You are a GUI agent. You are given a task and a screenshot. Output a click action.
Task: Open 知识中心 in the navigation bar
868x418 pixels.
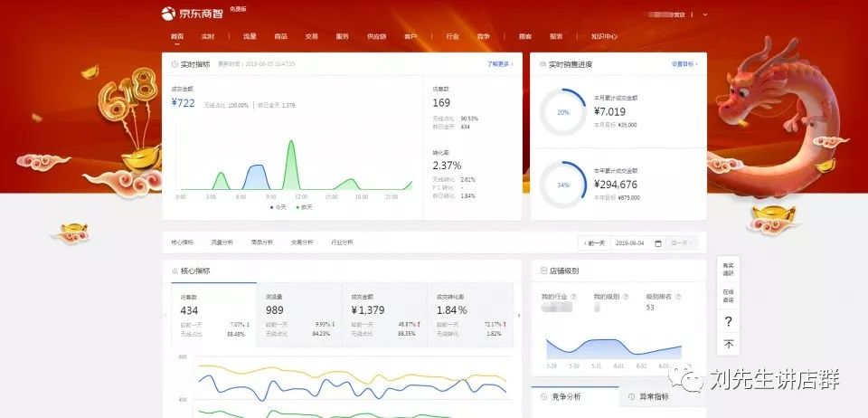point(604,36)
